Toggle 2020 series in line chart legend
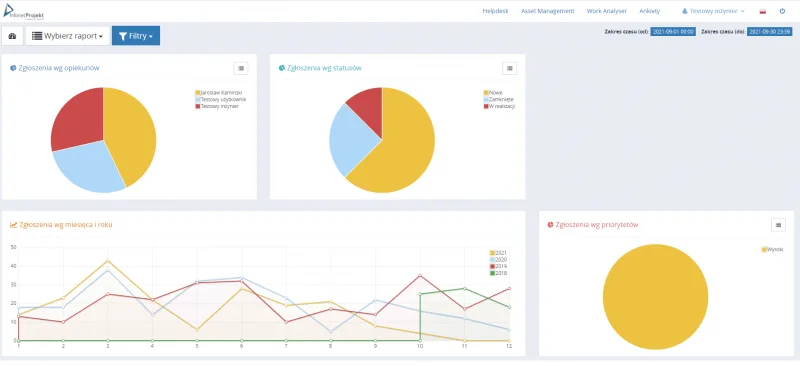Image resolution: width=800 pixels, height=366 pixels. point(498,260)
